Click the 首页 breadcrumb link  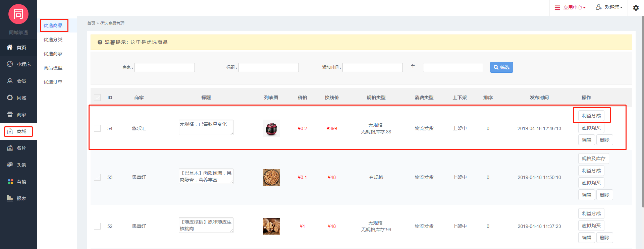[x=91, y=23]
